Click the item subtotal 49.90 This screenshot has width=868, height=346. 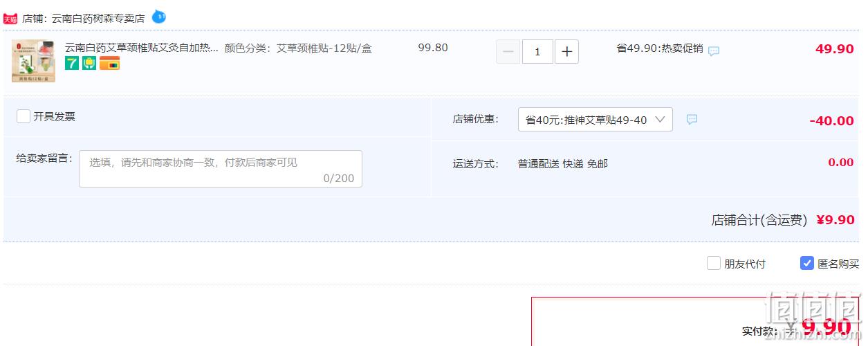tap(835, 49)
